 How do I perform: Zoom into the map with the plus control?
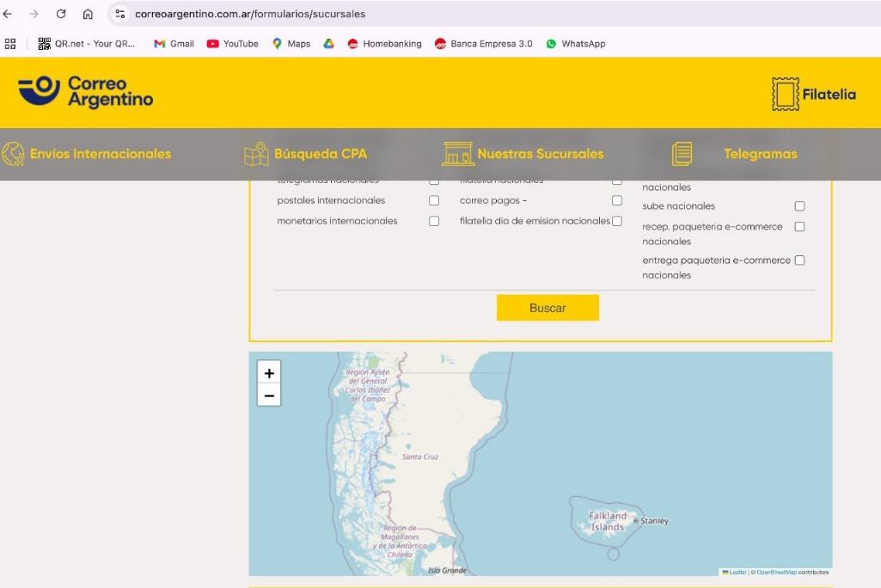pyautogui.click(x=269, y=372)
